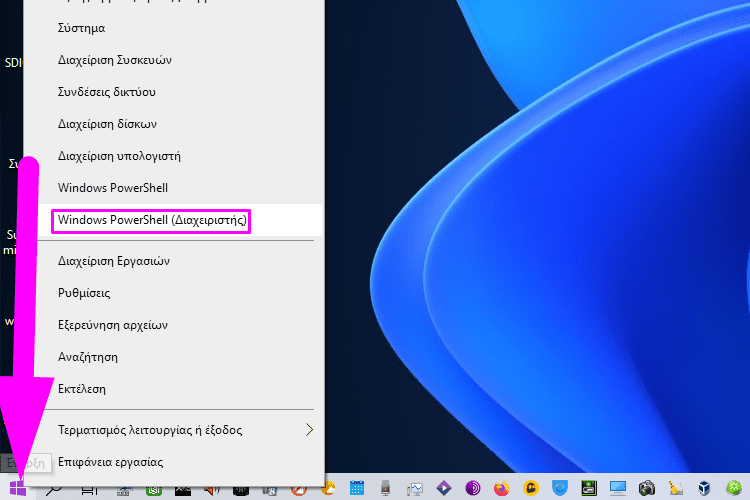Launch Firefox from the taskbar
This screenshot has height=500, width=750.
tap(502, 488)
